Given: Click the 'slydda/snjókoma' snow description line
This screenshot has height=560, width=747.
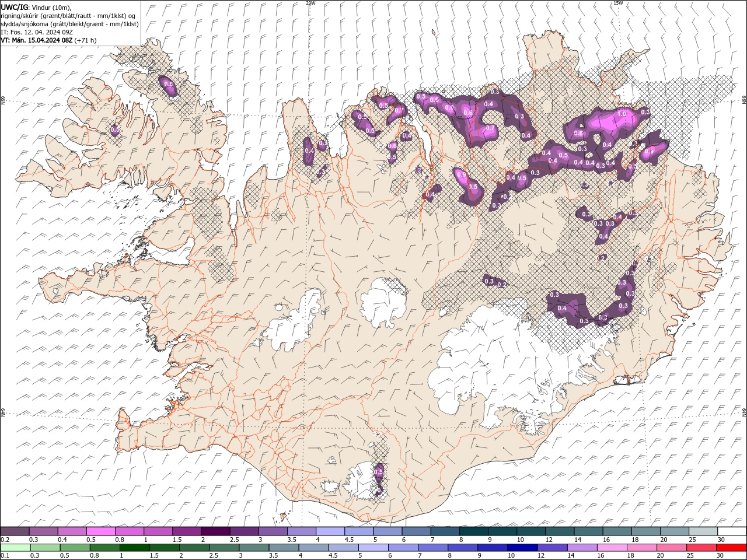Looking at the screenshot, I should tap(69, 24).
